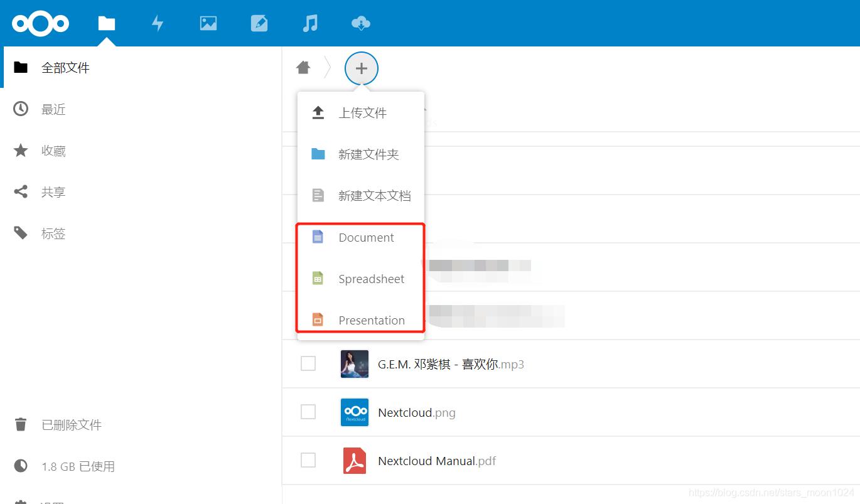Click the Nextcloud logo
The image size is (860, 504).
pos(40,23)
